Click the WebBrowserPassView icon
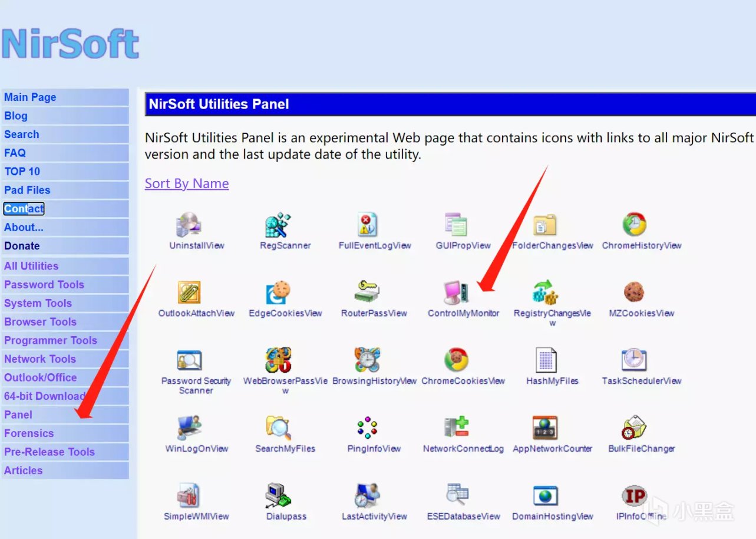 (x=278, y=360)
